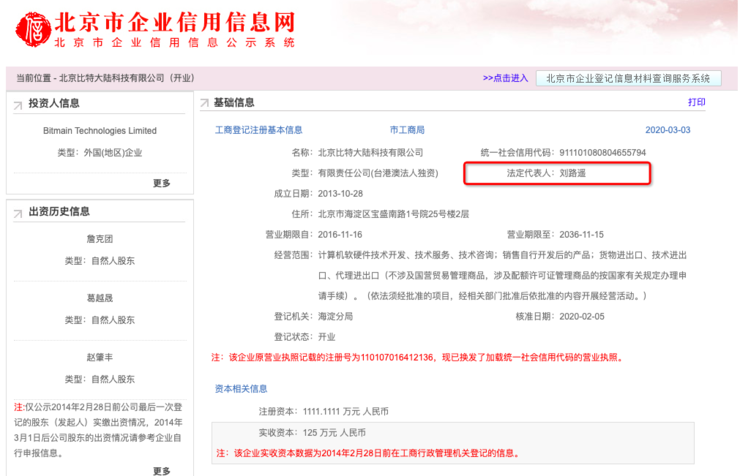Click the 市工商局 label
The height and width of the screenshot is (476, 740).
pyautogui.click(x=407, y=130)
